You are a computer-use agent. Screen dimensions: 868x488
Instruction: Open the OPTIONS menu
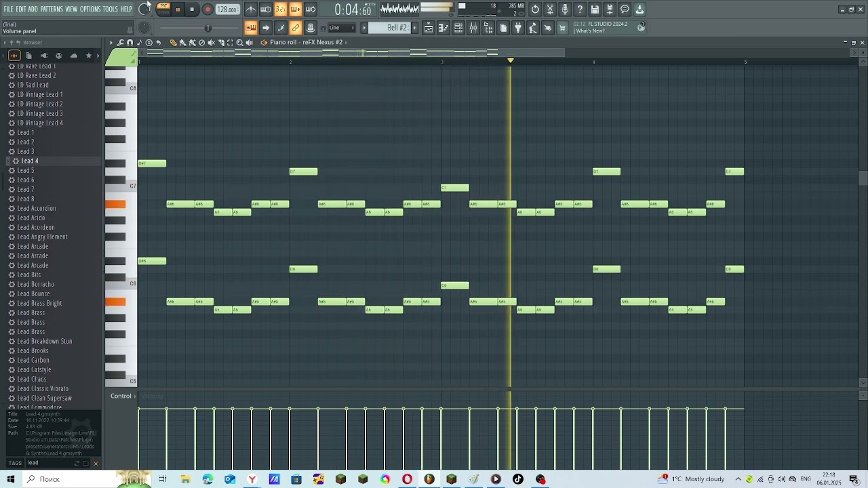(90, 9)
